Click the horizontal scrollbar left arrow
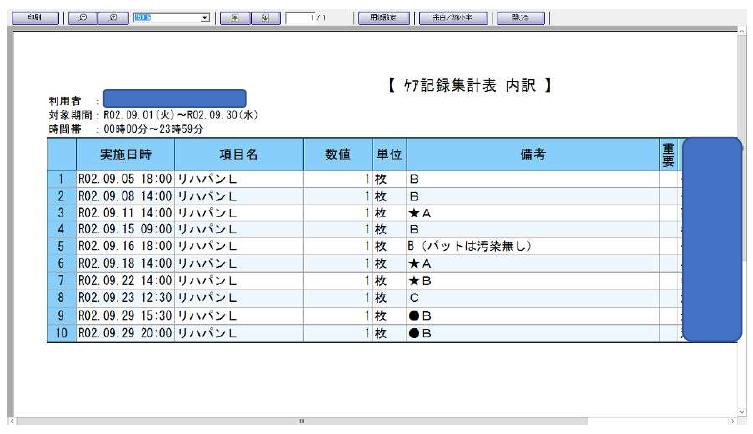The width and height of the screenshot is (753, 434). pyautogui.click(x=11, y=422)
